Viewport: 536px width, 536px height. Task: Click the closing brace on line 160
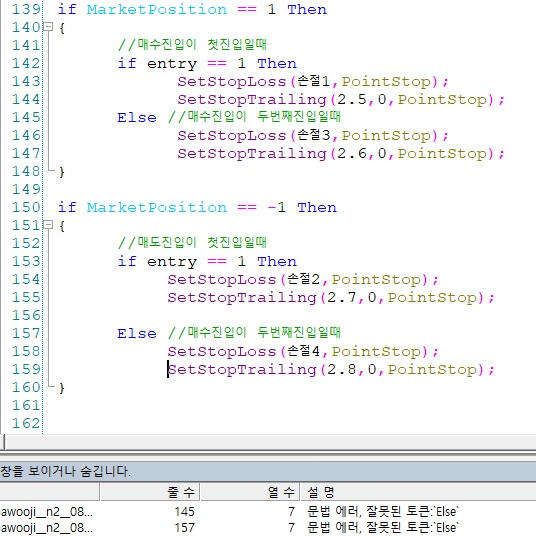62,388
